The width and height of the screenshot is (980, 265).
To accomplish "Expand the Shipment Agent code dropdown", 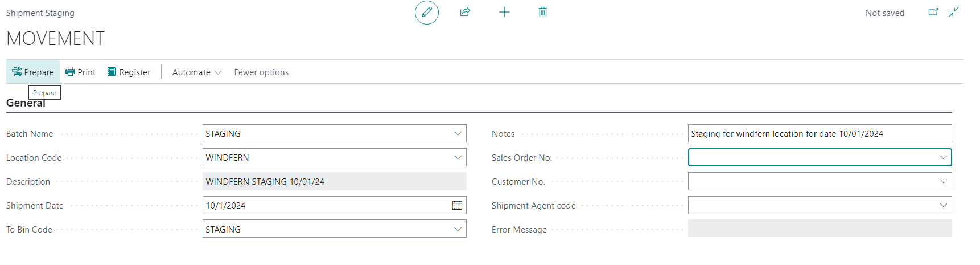I will (x=943, y=205).
